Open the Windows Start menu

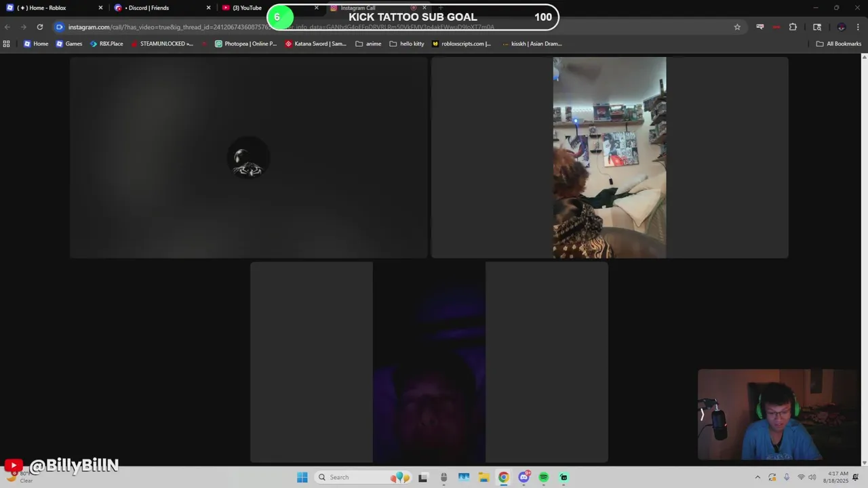[x=302, y=477]
